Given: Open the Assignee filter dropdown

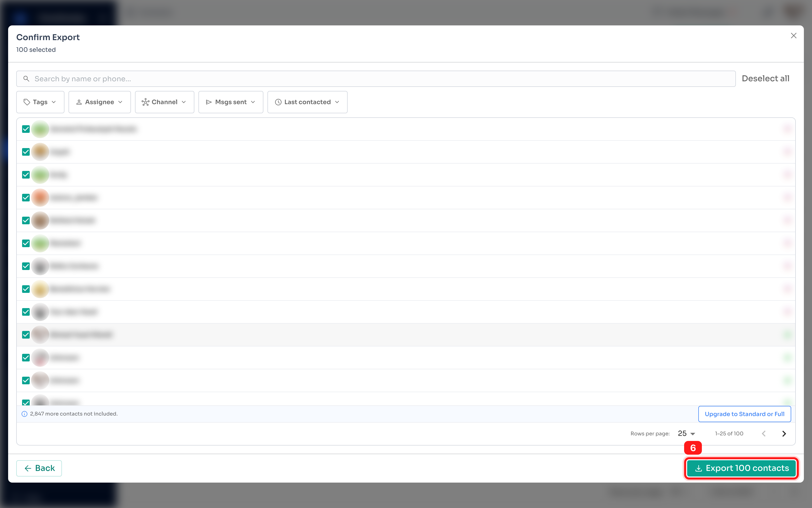Looking at the screenshot, I should point(100,102).
